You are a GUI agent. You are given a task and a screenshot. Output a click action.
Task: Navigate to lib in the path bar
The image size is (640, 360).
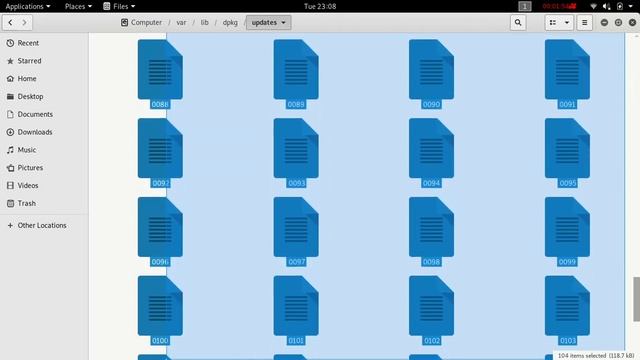pyautogui.click(x=204, y=22)
